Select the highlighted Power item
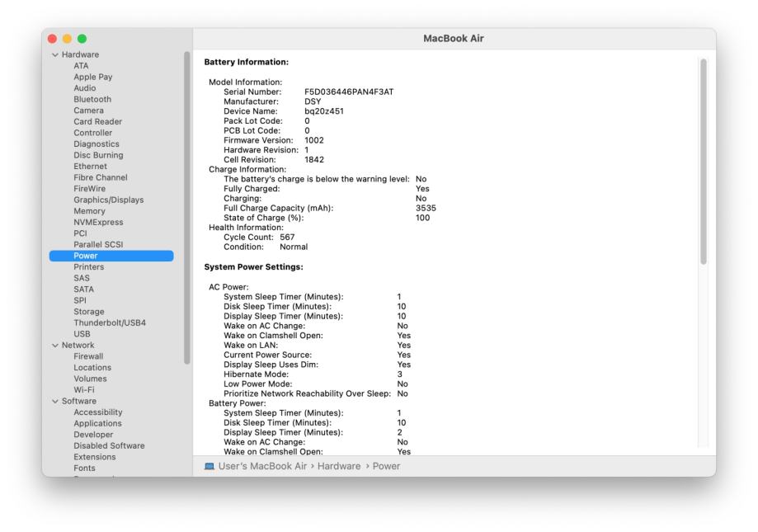758x532 pixels. click(111, 256)
